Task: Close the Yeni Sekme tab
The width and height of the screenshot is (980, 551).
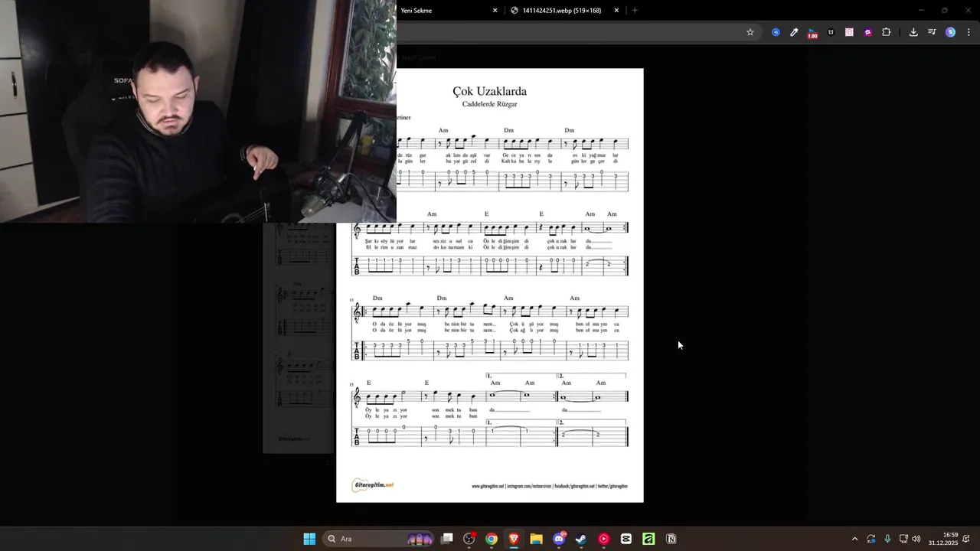Action: [495, 11]
